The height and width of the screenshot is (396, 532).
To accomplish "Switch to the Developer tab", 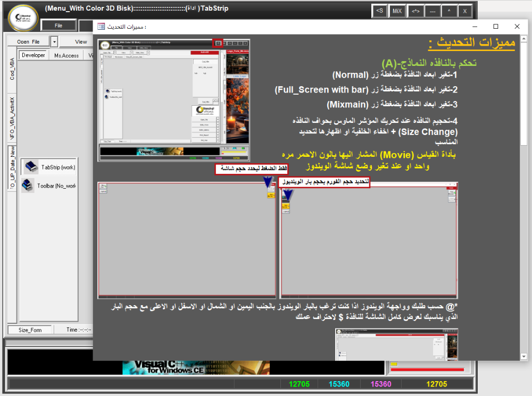I will 33,55.
